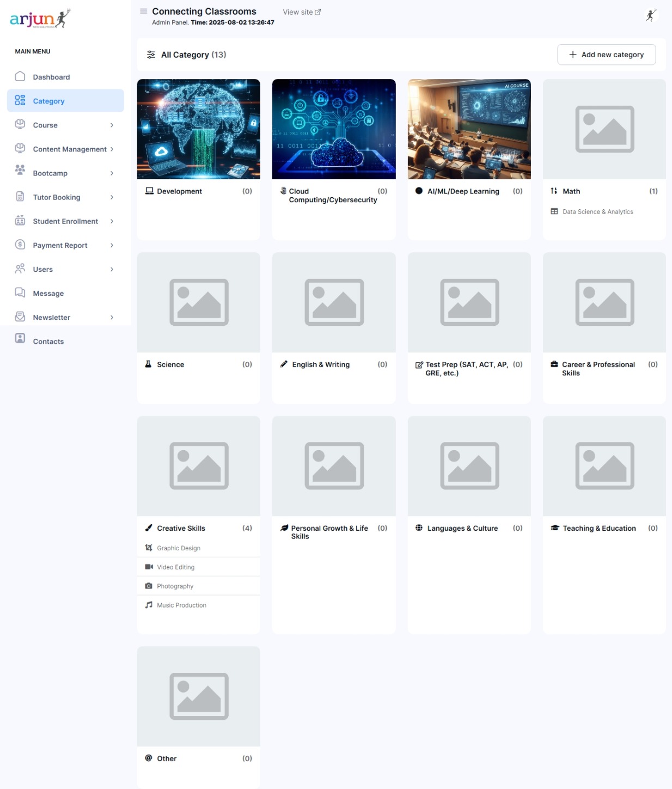This screenshot has width=672, height=789.
Task: Expand the Course submenu chevron
Action: (112, 125)
